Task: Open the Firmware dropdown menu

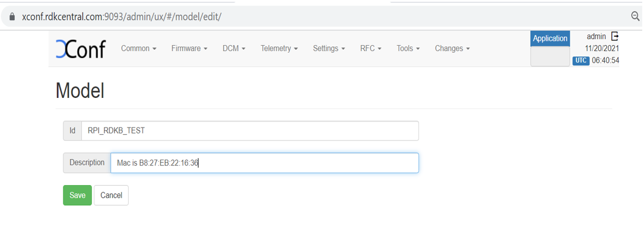Action: click(x=189, y=49)
